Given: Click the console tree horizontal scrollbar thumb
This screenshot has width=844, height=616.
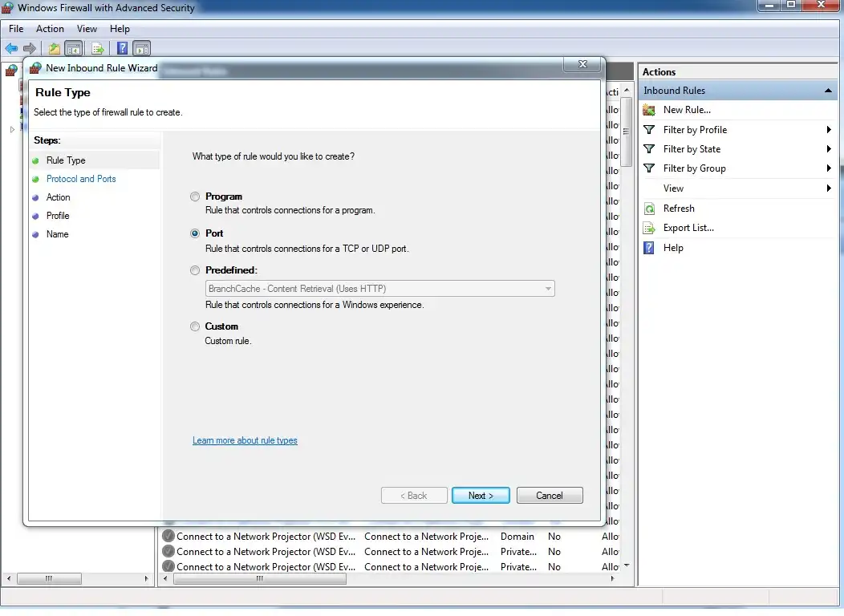Looking at the screenshot, I should click(49, 579).
